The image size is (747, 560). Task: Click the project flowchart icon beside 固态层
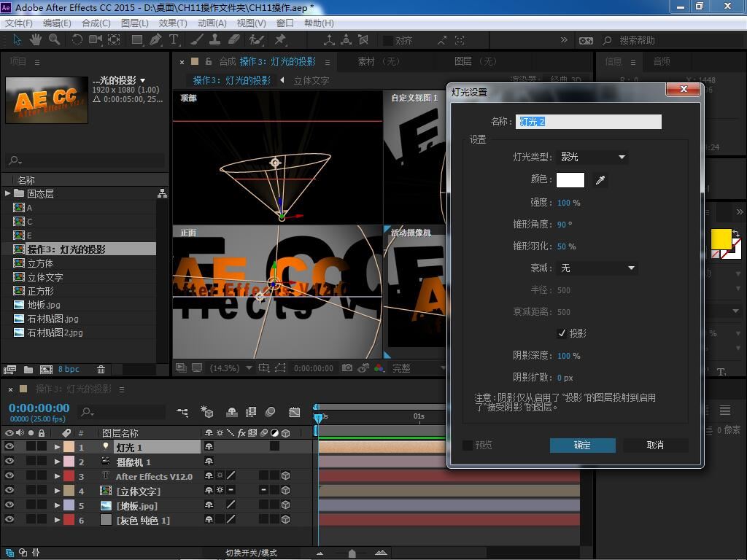[163, 193]
